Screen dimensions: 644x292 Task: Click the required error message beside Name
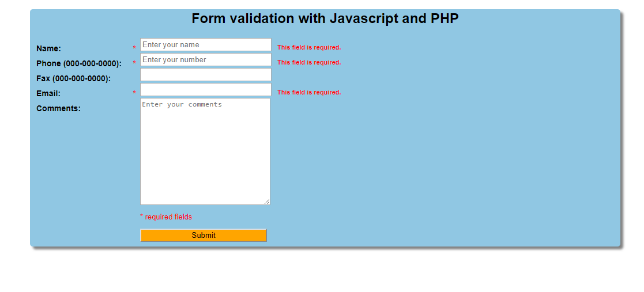click(309, 47)
